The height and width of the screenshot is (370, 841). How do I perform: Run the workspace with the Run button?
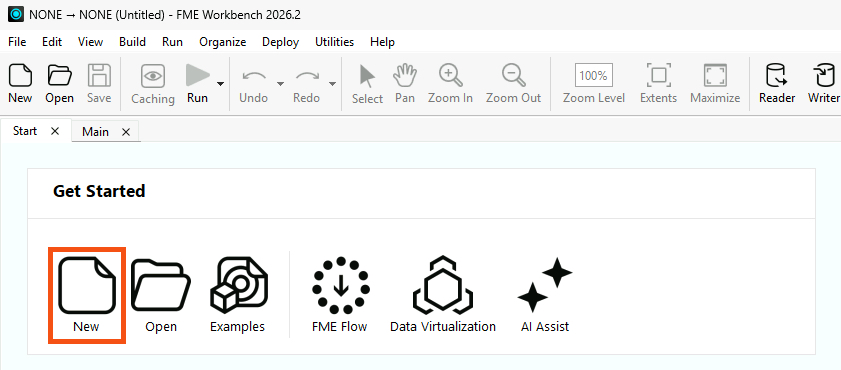point(197,83)
